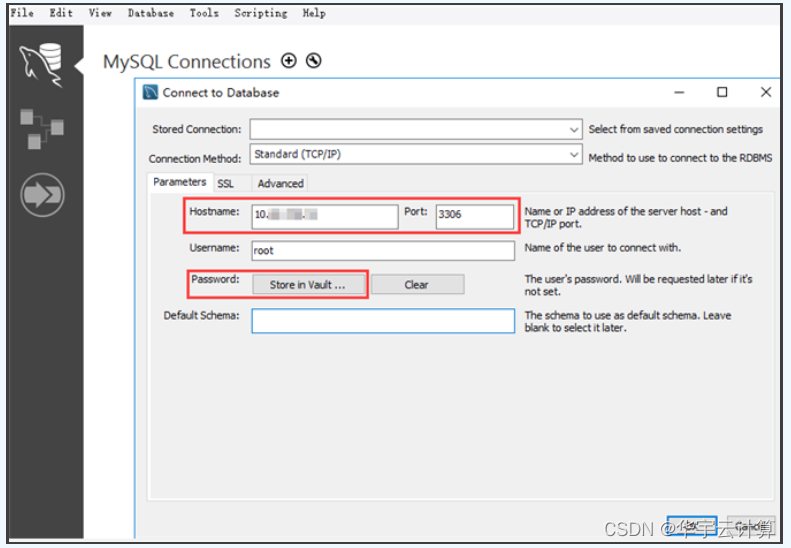Open the Help menu
This screenshot has width=791, height=548.
point(314,13)
